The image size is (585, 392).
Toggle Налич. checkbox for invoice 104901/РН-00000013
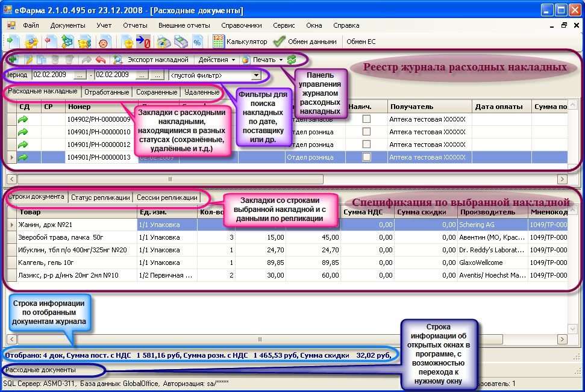367,157
